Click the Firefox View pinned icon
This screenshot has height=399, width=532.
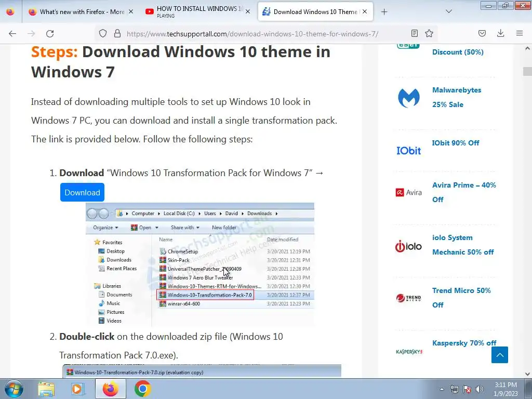click(x=10, y=11)
